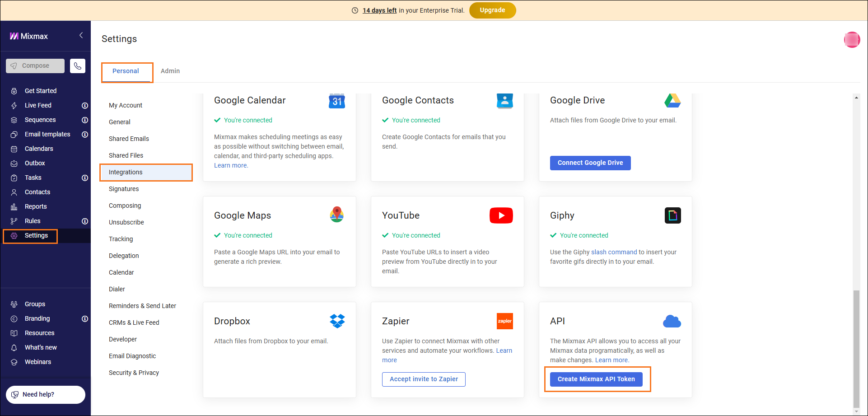868x416 pixels.
Task: Open Reminders & Send Later settings
Action: coord(143,306)
